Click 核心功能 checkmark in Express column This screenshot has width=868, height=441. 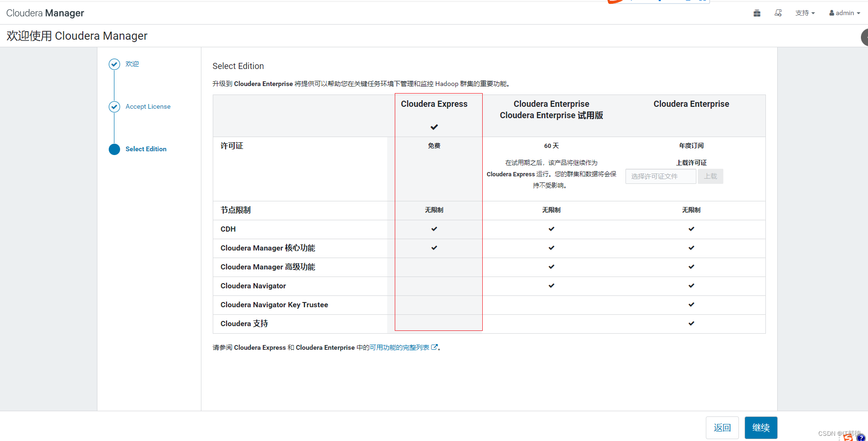click(434, 248)
